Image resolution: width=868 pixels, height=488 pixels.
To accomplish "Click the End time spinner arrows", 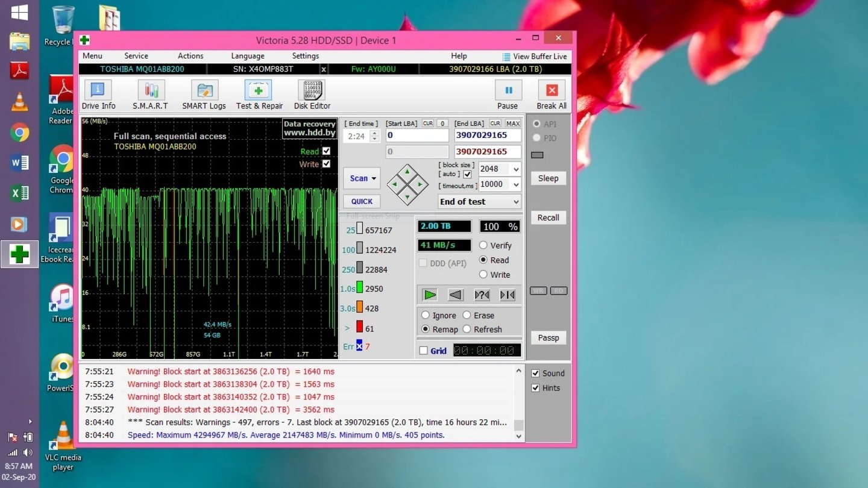I will coord(374,136).
